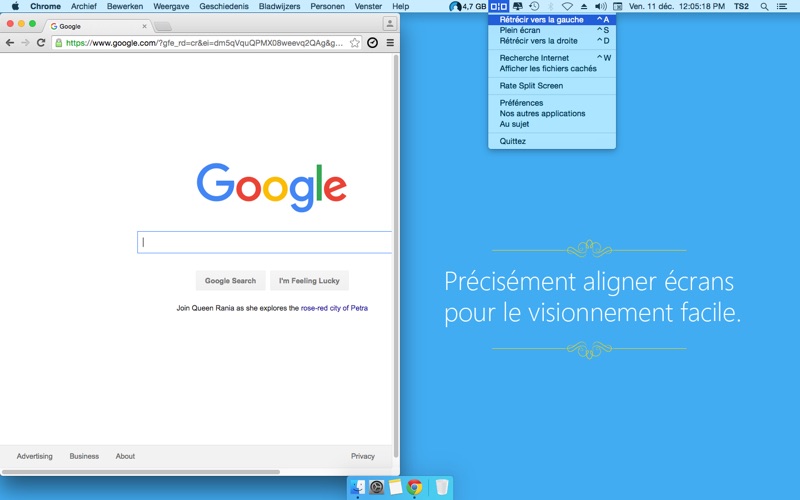
Task: Open the Bewerken menu
Action: (125, 6)
